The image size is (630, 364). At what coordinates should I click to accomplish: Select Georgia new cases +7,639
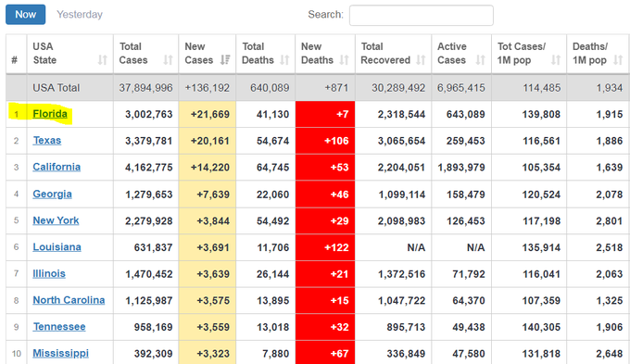click(213, 195)
